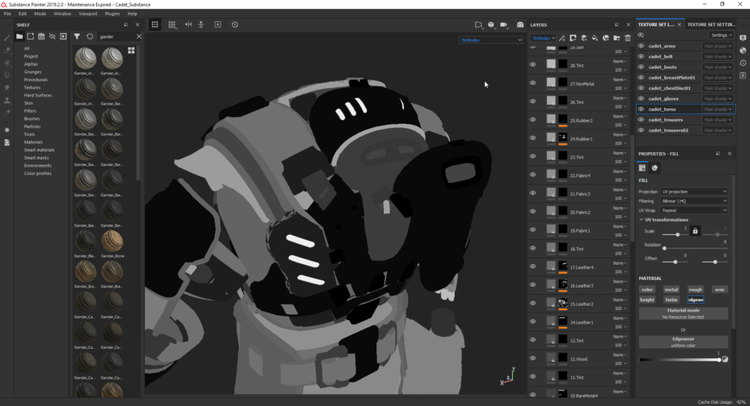Switch shelf thumbnails to grid view

tap(131, 51)
